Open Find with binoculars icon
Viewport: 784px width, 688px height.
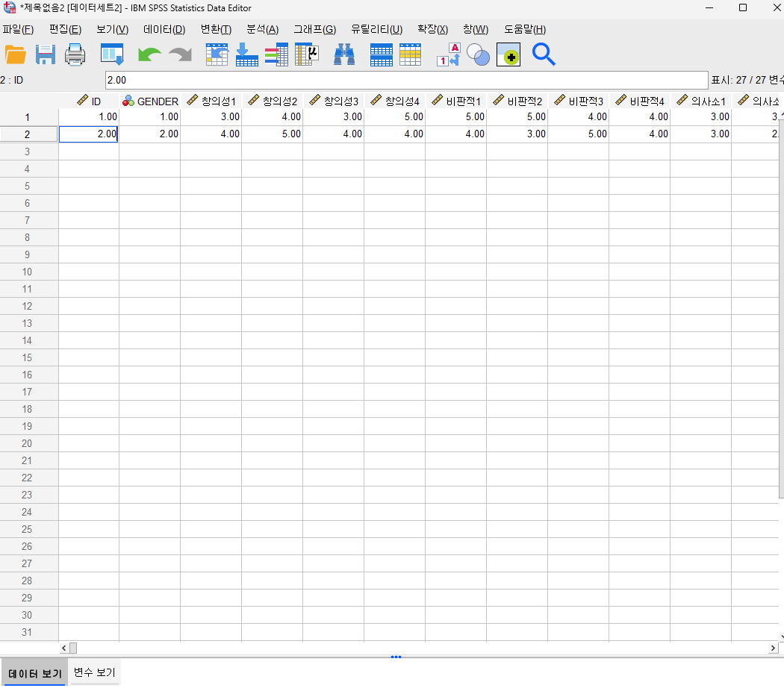coord(344,54)
